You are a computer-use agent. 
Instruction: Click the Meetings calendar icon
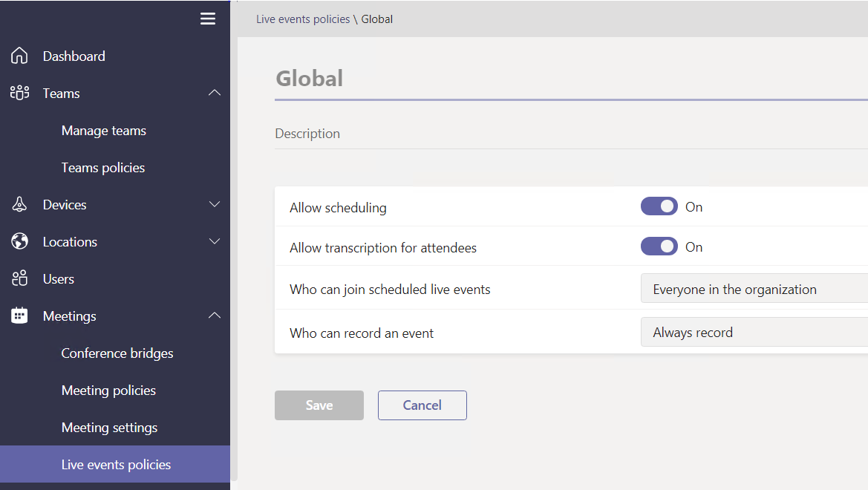click(19, 316)
